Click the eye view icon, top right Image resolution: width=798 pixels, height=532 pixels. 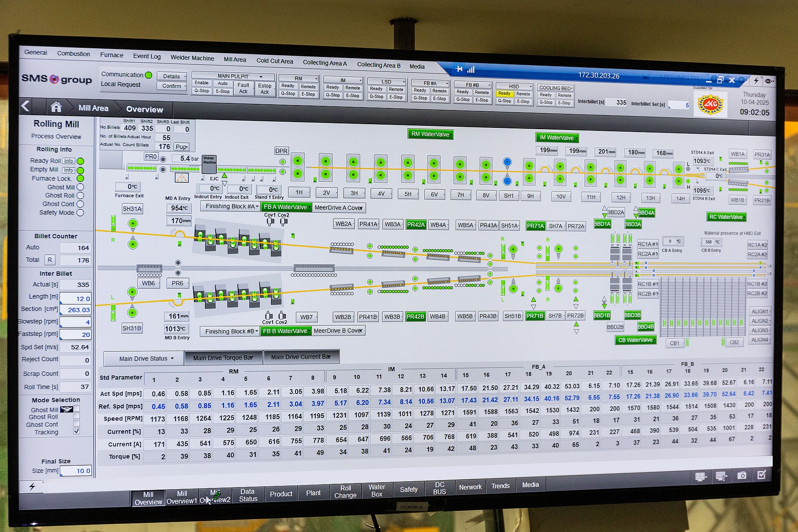pyautogui.click(x=768, y=81)
